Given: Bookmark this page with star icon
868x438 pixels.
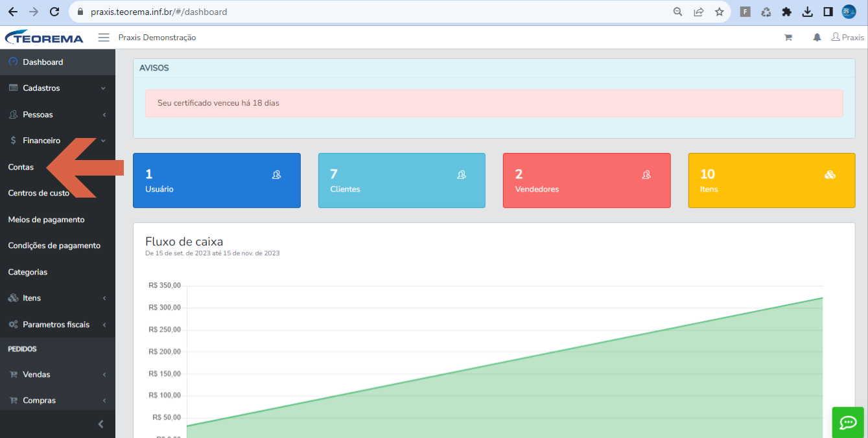Looking at the screenshot, I should click(x=719, y=12).
